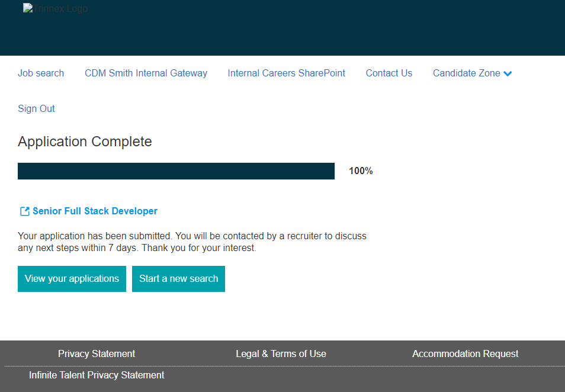
Task: Sign Out of the candidate account
Action: [x=36, y=109]
